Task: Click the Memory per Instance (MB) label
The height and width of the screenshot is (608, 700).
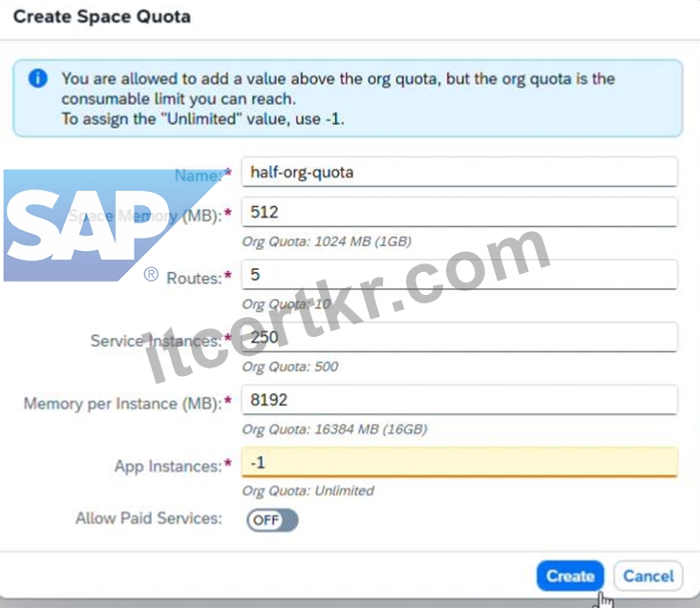Action: pyautogui.click(x=123, y=404)
